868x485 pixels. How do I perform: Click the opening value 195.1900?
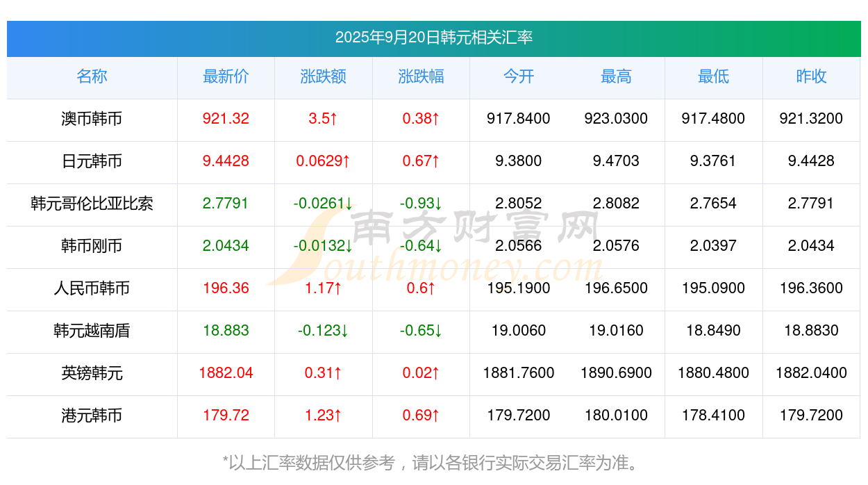click(519, 288)
